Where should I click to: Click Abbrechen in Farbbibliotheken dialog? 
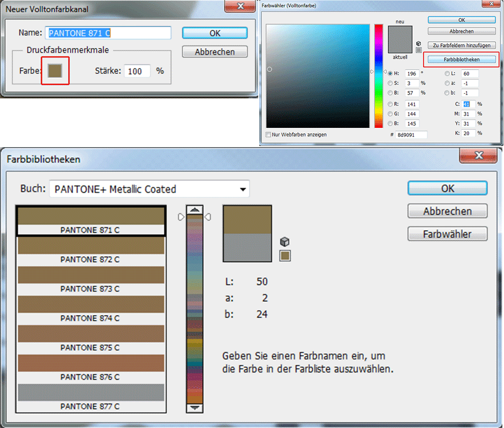click(447, 211)
